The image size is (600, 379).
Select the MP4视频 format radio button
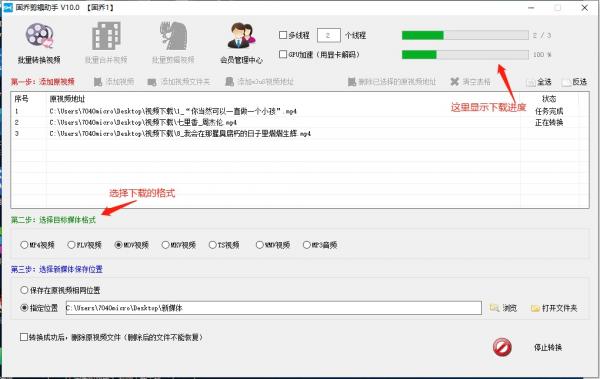click(x=24, y=245)
